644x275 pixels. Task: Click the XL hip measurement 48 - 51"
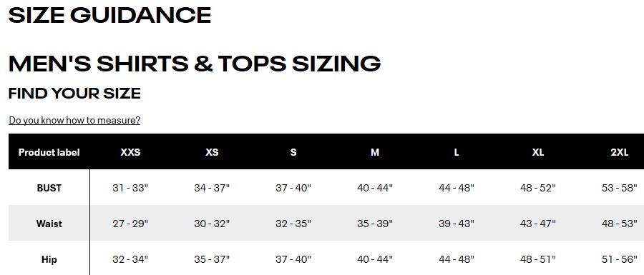538,259
